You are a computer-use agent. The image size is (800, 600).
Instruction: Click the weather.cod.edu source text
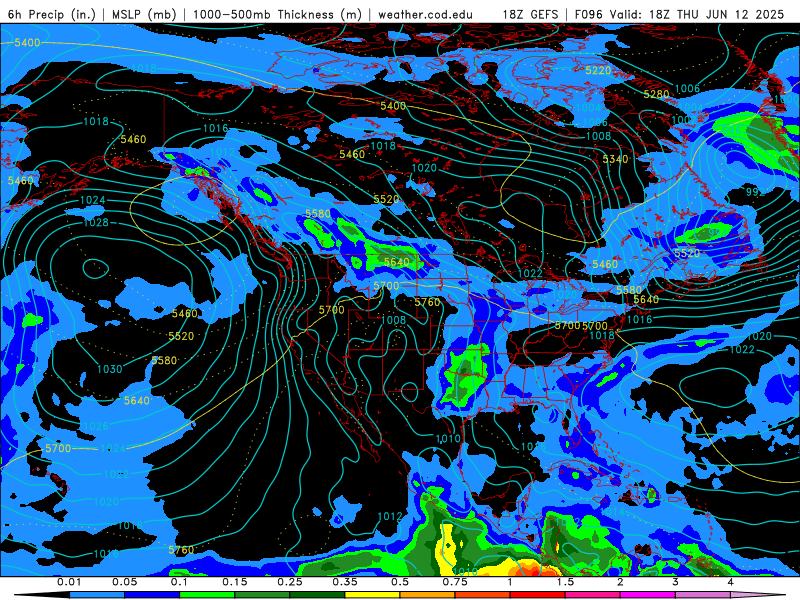pyautogui.click(x=425, y=14)
